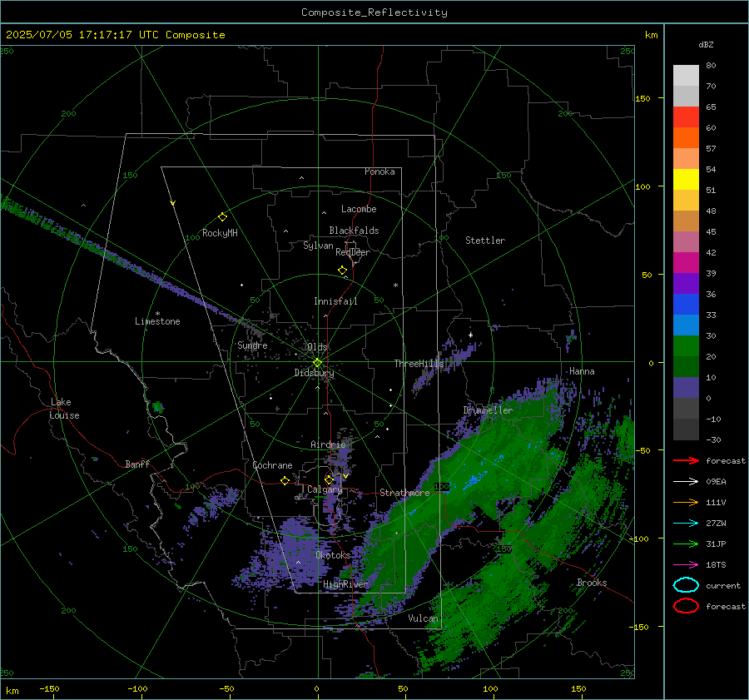749x700 pixels.
Task: Pick the blue 36–33 dBZ swatch
Action: point(686,305)
